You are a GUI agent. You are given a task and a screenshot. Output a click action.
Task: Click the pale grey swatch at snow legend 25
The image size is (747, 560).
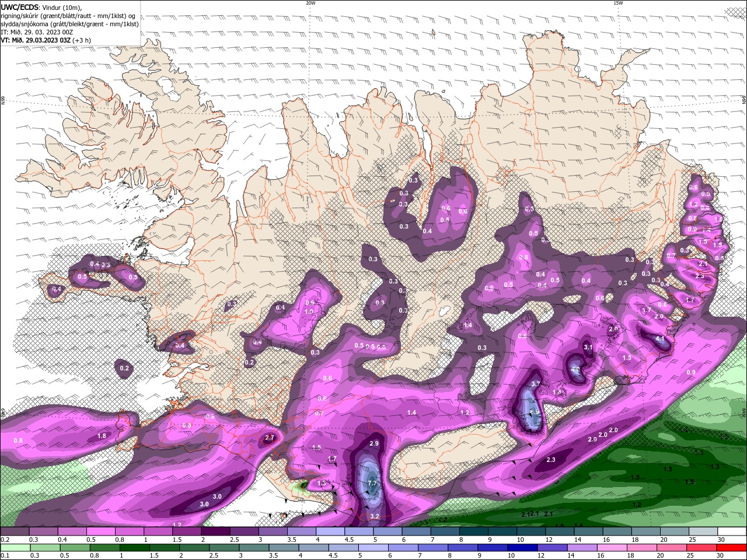(x=704, y=531)
